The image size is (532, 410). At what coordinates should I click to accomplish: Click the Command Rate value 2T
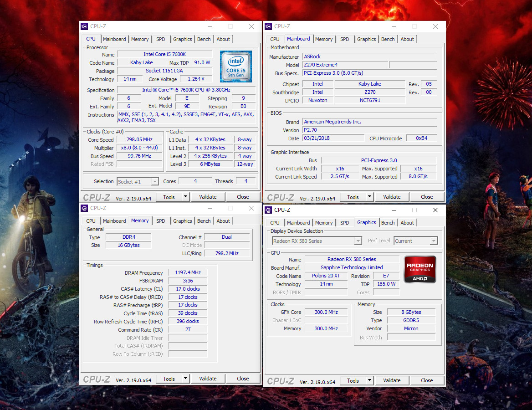(x=188, y=329)
